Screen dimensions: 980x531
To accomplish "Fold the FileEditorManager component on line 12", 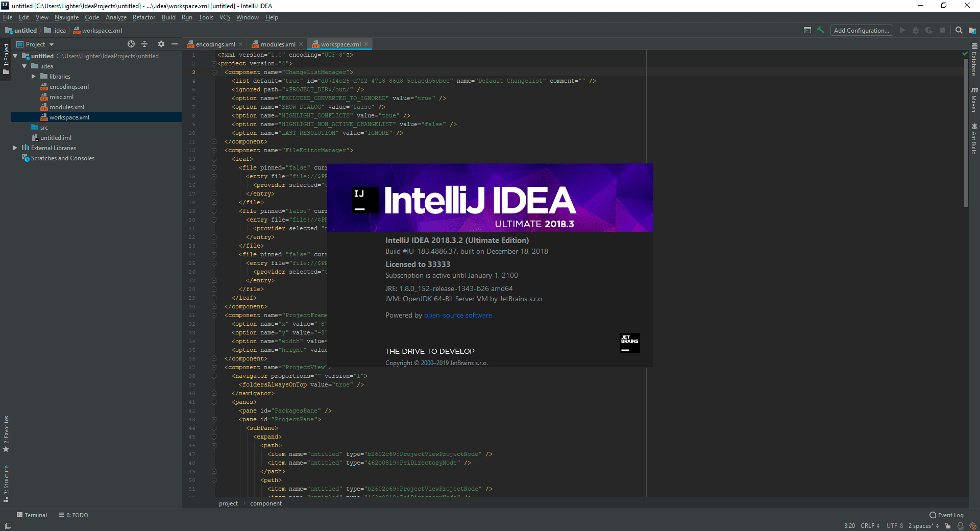I will 214,150.
